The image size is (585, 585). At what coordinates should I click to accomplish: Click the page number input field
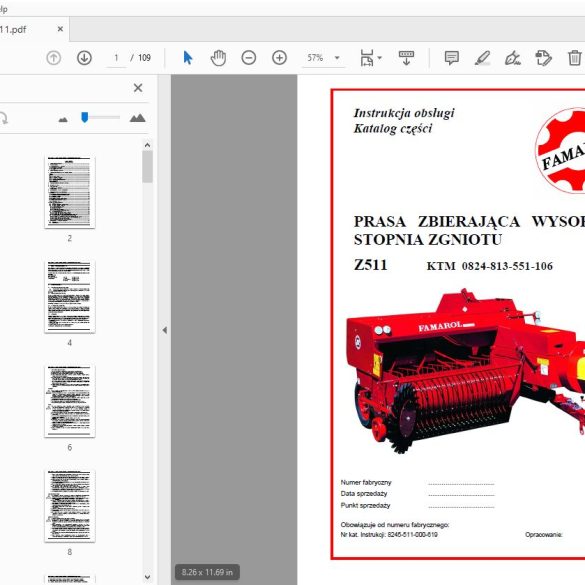pos(116,58)
